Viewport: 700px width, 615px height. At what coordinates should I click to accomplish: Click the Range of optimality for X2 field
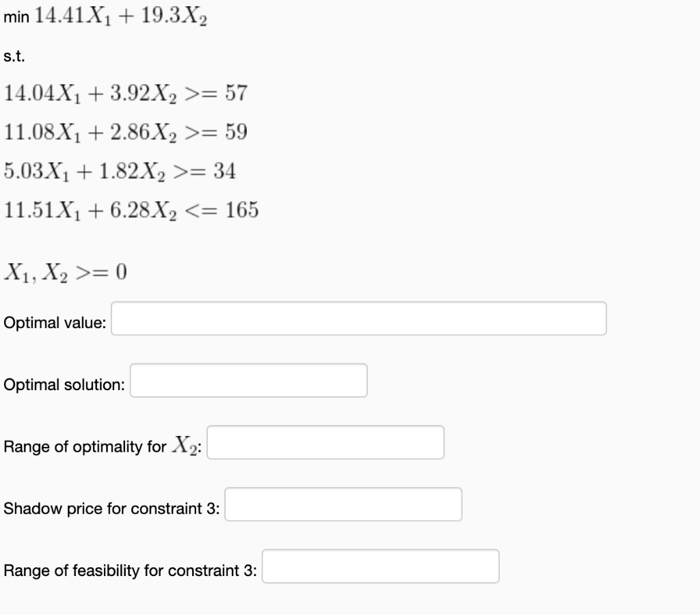pos(327,443)
